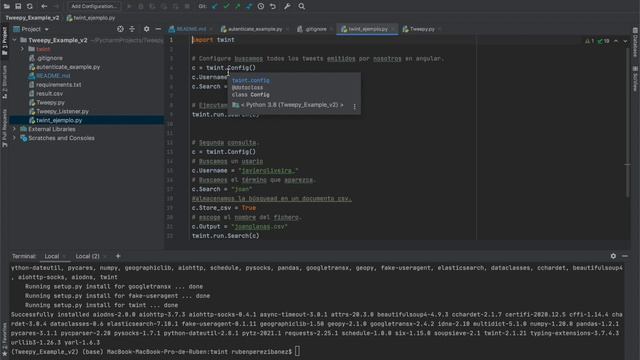This screenshot has width=640, height=360.
Task: Click the "joanplanas.csv" string in editor
Action: (x=260, y=227)
